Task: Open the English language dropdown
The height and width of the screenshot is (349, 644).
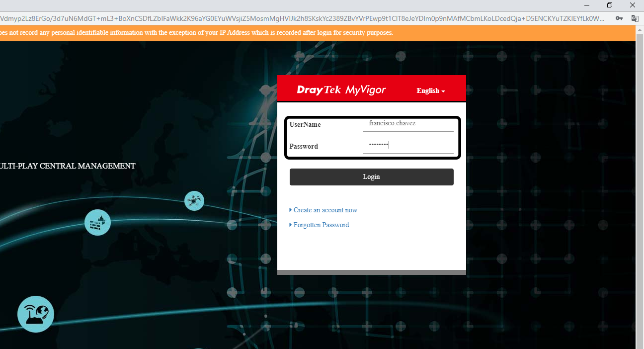Action: click(431, 90)
